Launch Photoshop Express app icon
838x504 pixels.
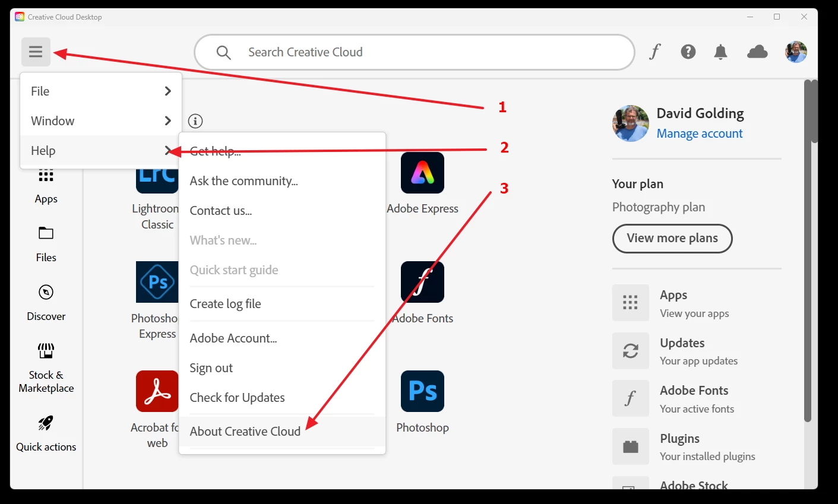(x=157, y=282)
